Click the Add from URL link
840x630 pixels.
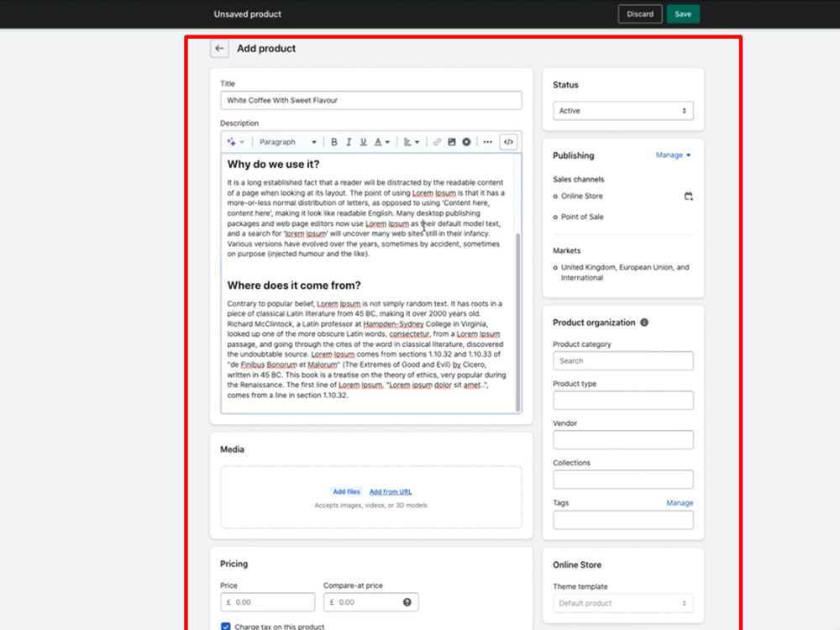391,491
